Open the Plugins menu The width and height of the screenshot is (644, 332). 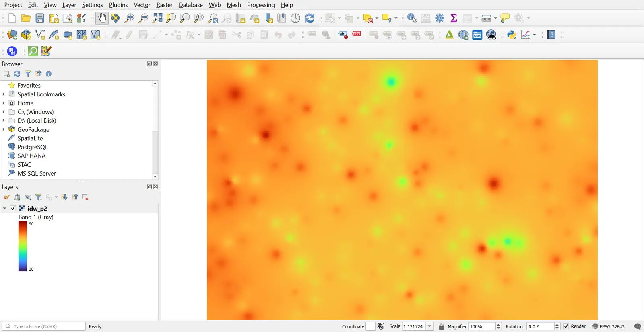coord(118,5)
